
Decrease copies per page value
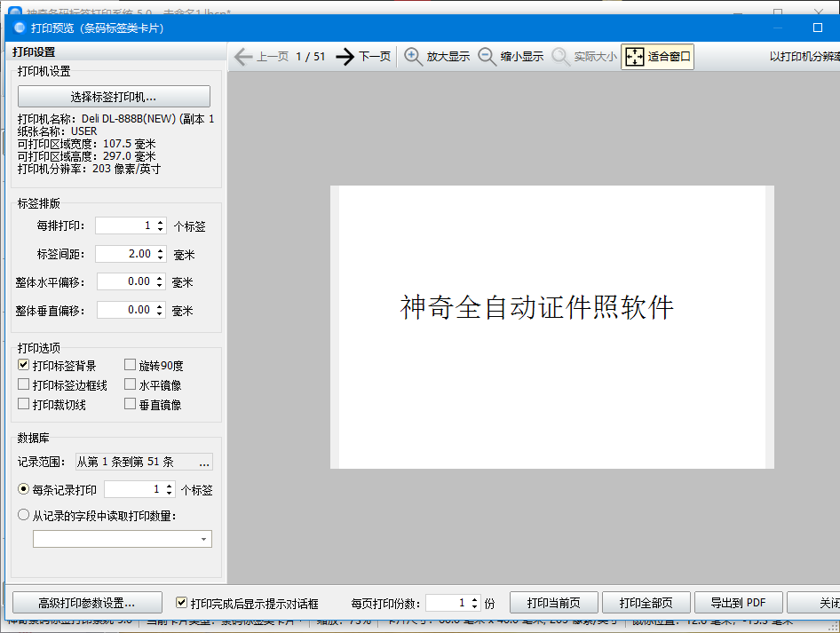click(475, 606)
